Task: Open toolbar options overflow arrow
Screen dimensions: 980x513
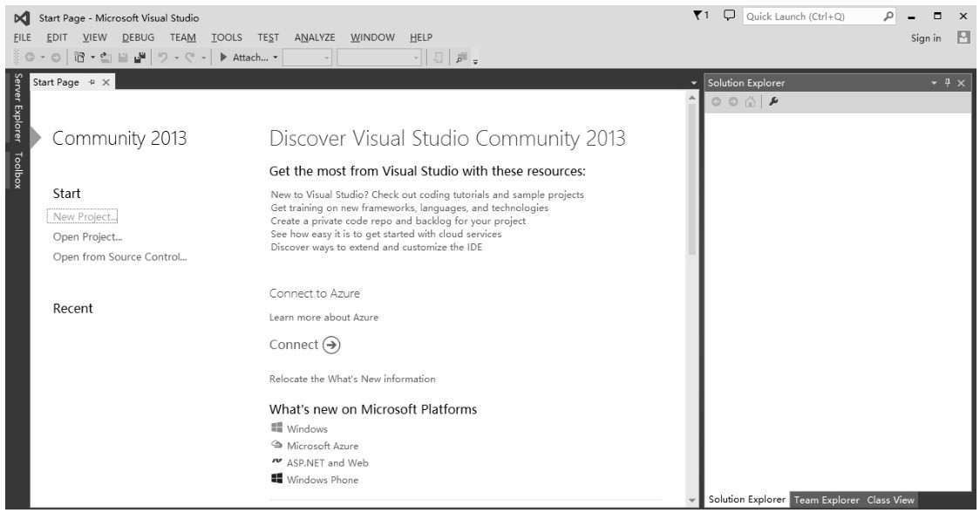Action: [476, 61]
